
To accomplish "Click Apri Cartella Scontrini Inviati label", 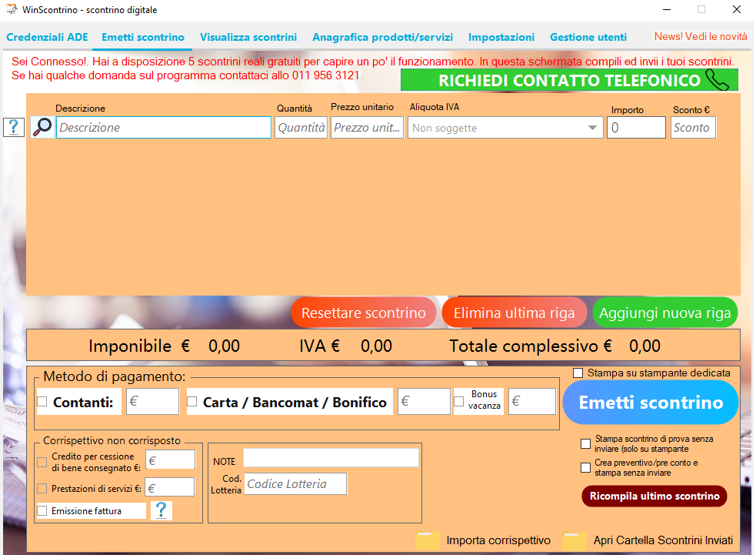I will 663,540.
